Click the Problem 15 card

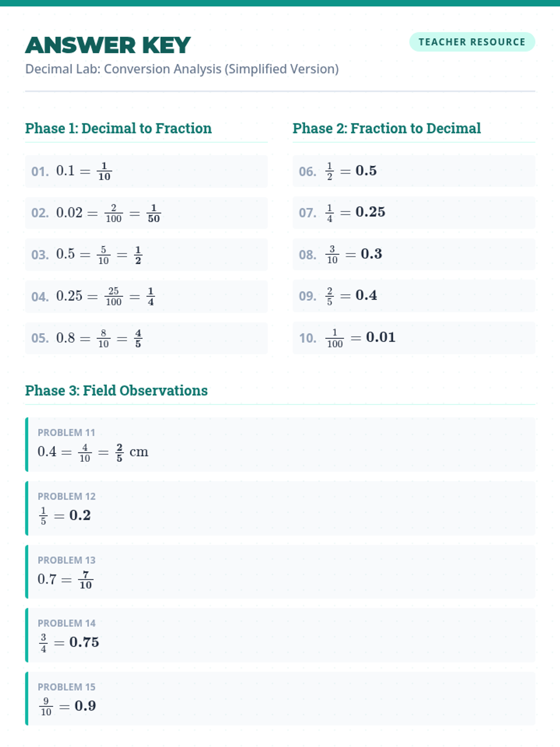click(280, 698)
